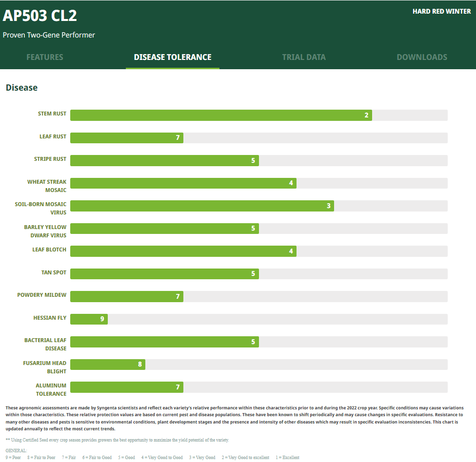The image size is (476, 462).
Task: Click the AP503 CL2 product title
Action: coord(40,16)
